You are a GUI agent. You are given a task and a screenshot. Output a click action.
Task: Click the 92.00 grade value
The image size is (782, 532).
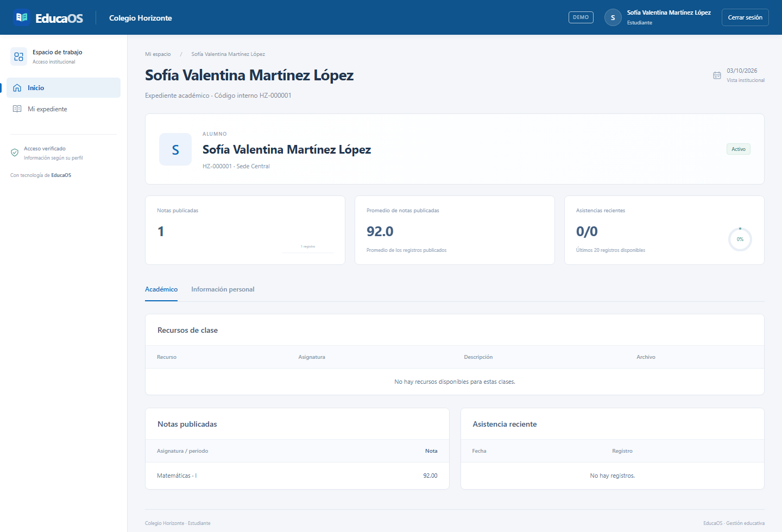(x=430, y=476)
